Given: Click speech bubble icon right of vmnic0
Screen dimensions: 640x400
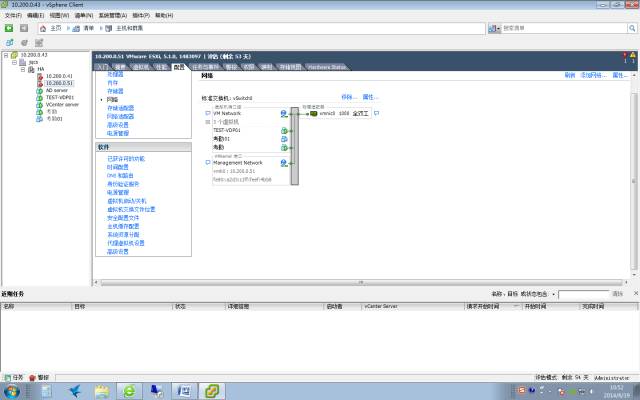Looking at the screenshot, I should [x=376, y=113].
